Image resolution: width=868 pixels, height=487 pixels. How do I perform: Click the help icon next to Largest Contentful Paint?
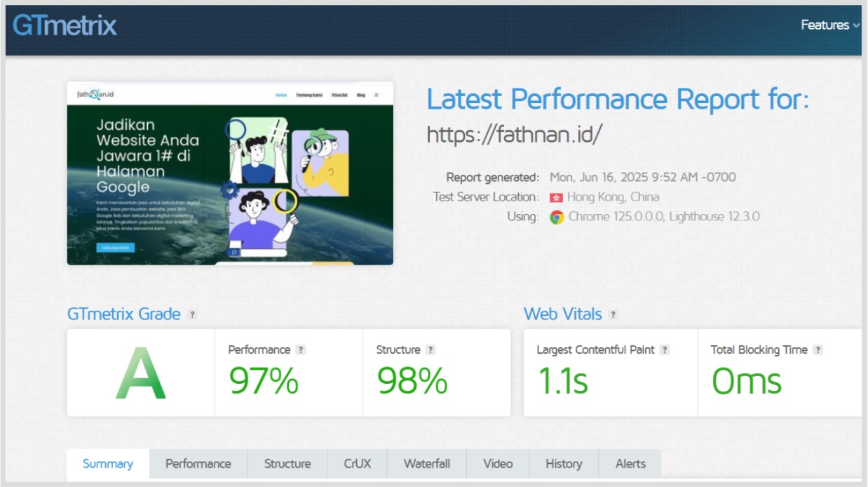pos(665,350)
